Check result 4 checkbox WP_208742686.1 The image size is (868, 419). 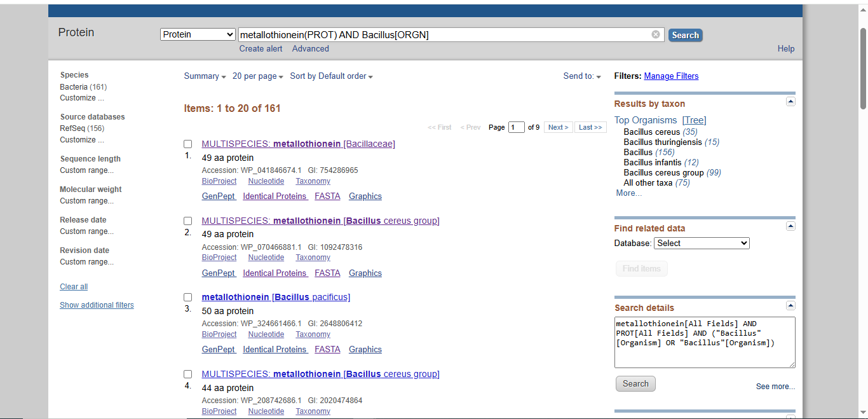click(x=188, y=374)
